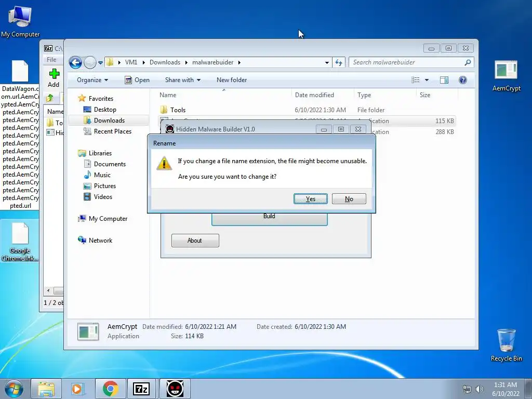Open the Share with dropdown
Viewport: 532px width, 399px height.
tap(182, 80)
